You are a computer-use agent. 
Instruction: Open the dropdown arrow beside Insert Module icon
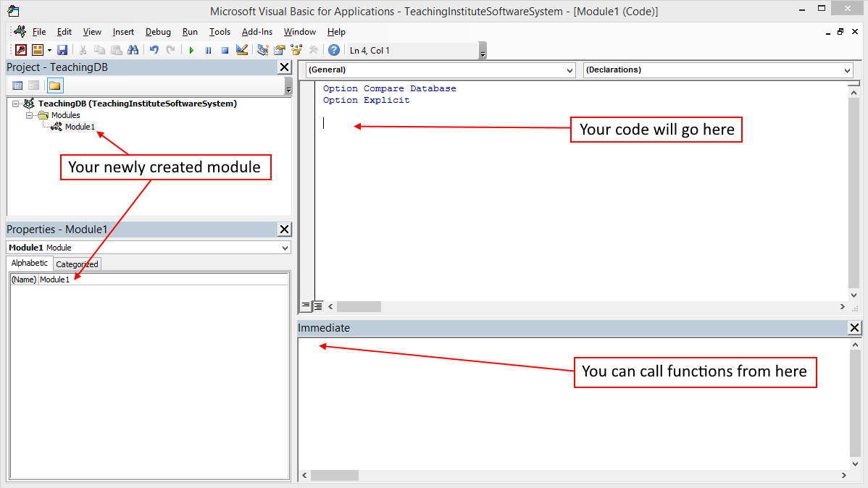click(49, 51)
